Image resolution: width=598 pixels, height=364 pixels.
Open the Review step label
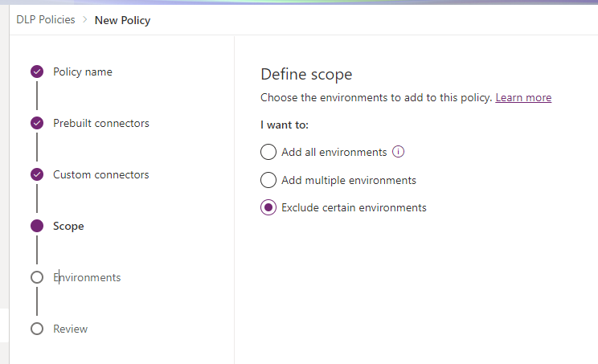click(71, 329)
